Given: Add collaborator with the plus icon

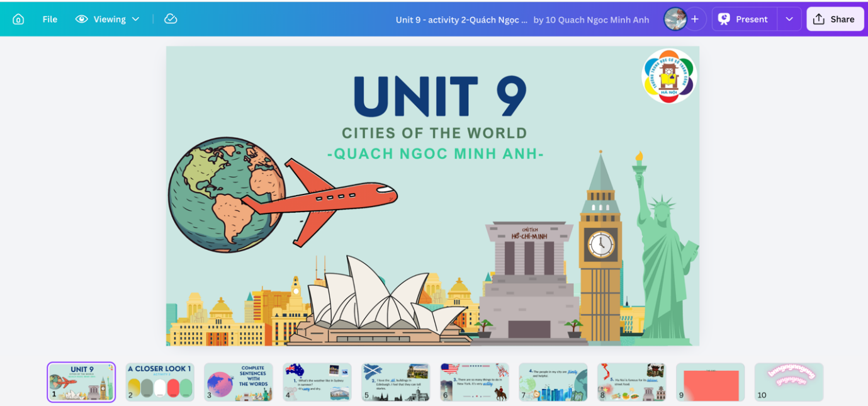Looking at the screenshot, I should [x=695, y=19].
